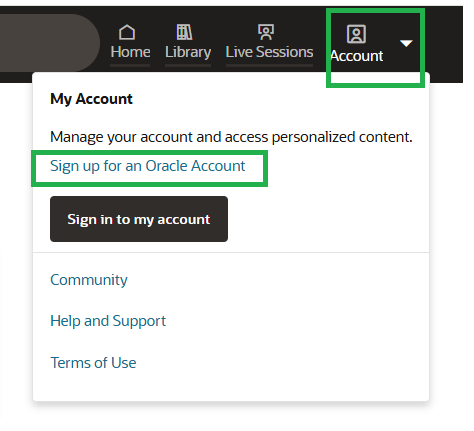Click the Library books icon
The image size is (474, 431).
pyautogui.click(x=184, y=32)
